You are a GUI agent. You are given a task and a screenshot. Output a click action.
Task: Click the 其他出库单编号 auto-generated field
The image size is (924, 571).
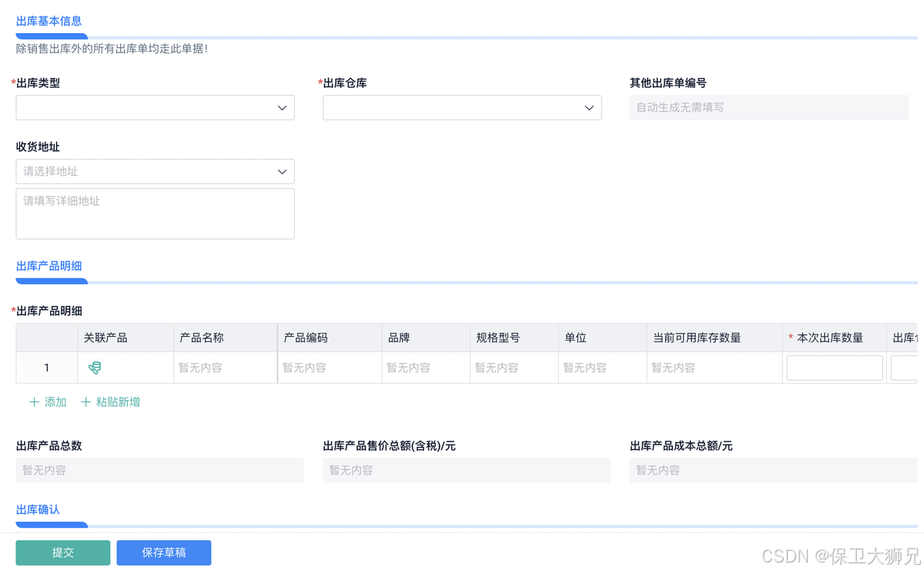[768, 108]
